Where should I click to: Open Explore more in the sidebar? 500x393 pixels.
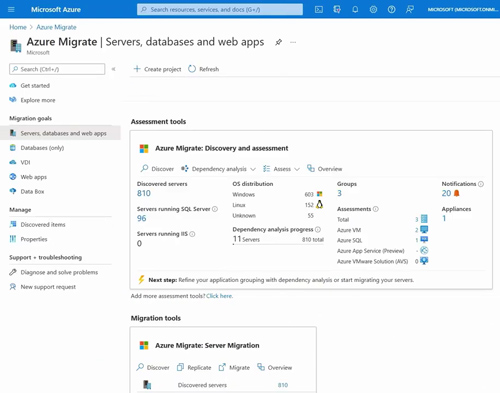coord(38,100)
